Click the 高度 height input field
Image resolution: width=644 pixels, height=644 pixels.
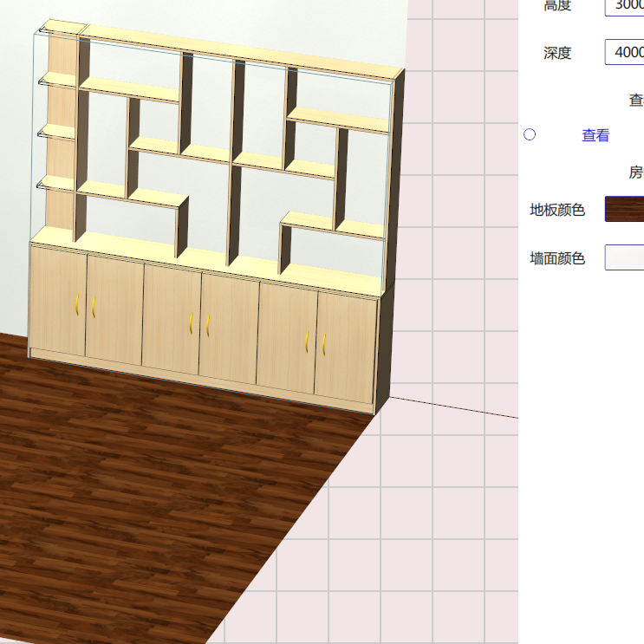tap(624, 6)
